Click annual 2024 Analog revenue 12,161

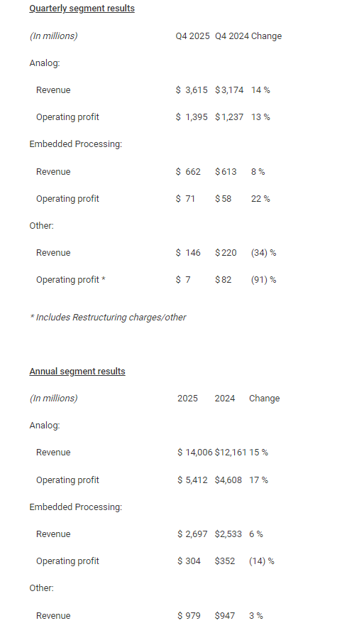(x=231, y=453)
